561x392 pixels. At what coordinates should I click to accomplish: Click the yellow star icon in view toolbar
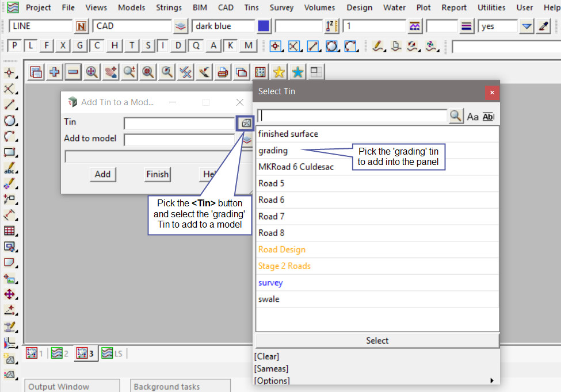(x=278, y=72)
